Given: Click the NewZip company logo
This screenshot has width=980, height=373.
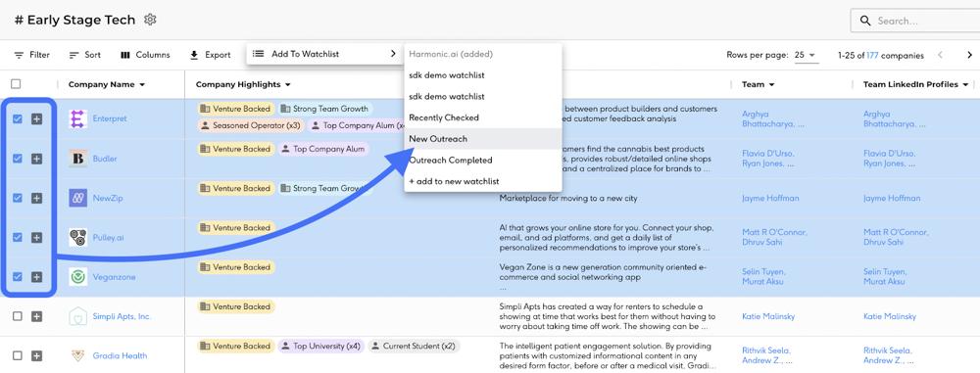Looking at the screenshot, I should [78, 198].
